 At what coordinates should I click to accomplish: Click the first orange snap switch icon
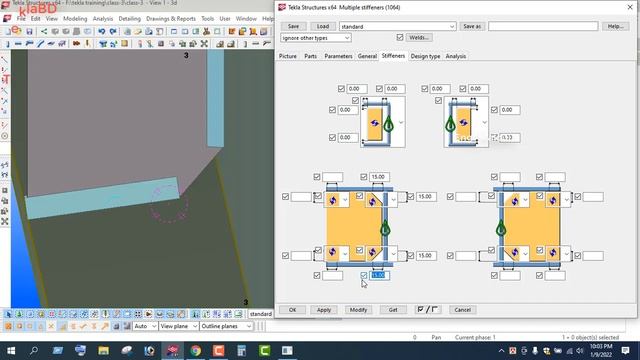[8, 326]
